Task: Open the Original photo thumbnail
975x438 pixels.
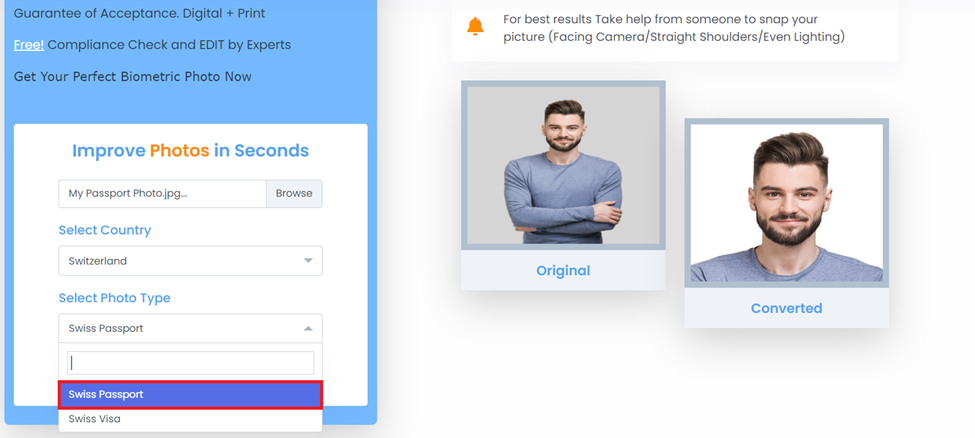Action: 563,165
